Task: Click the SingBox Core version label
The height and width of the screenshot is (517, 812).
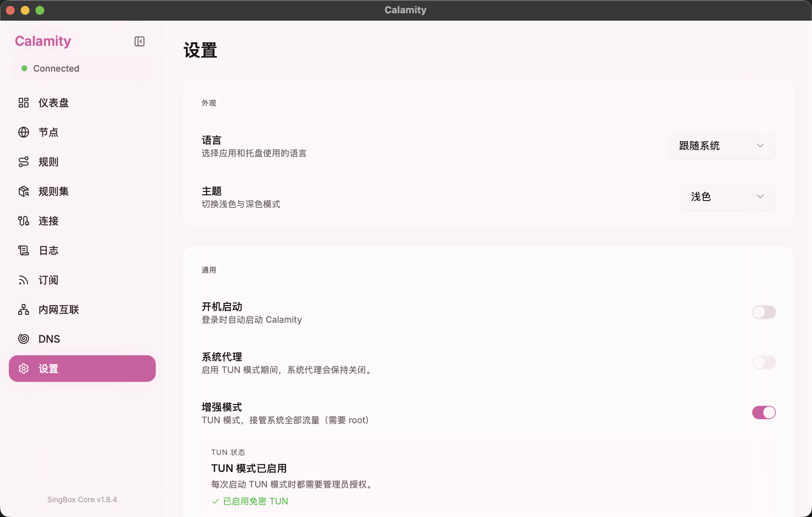Action: click(x=82, y=500)
